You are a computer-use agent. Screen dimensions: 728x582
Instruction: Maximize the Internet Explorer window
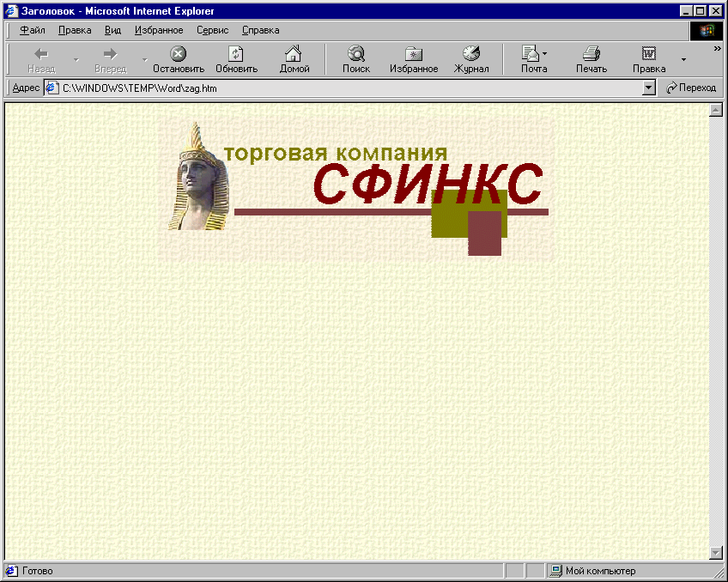click(x=701, y=10)
